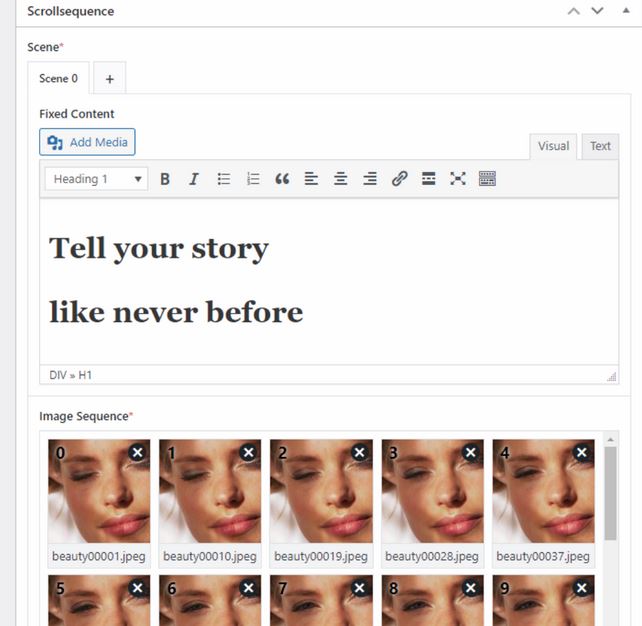The width and height of the screenshot is (642, 626).
Task: Select thumbnail beauty00037.jpeg
Action: (x=543, y=491)
